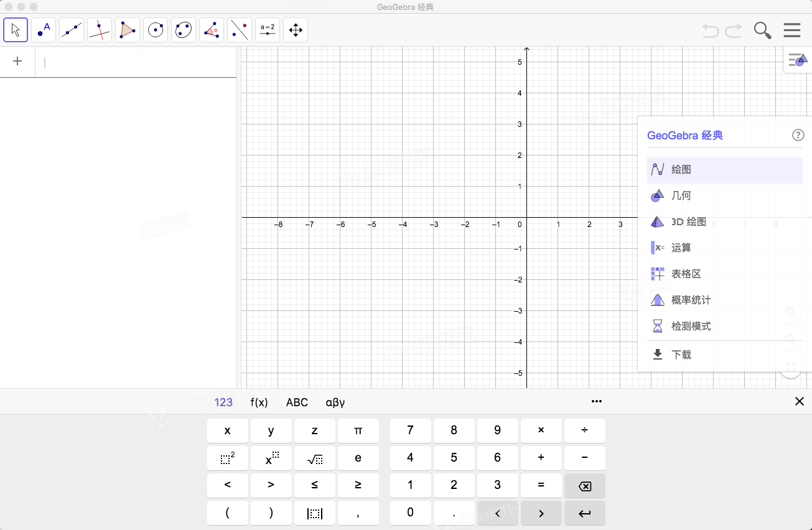Tap the division ÷ key
The width and height of the screenshot is (812, 530).
(x=585, y=430)
